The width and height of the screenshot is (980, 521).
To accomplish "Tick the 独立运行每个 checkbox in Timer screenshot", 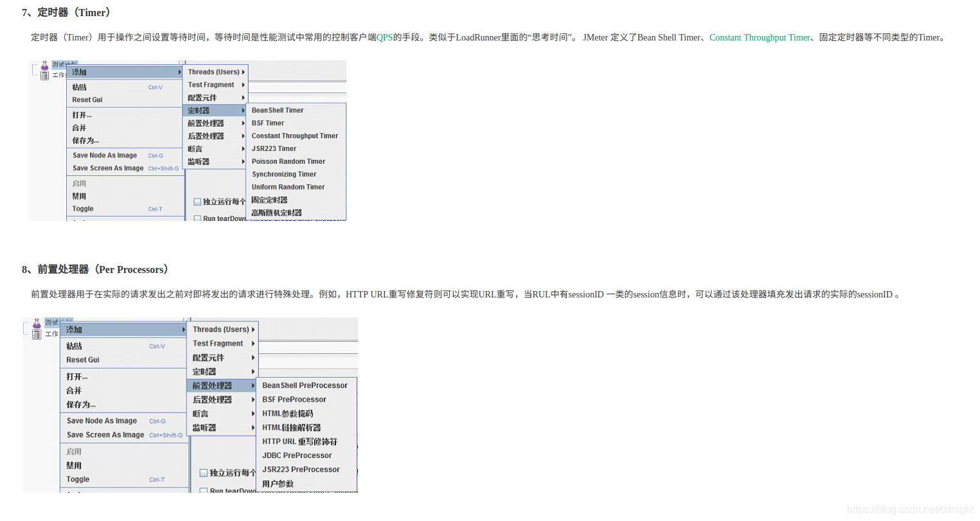I will (197, 202).
